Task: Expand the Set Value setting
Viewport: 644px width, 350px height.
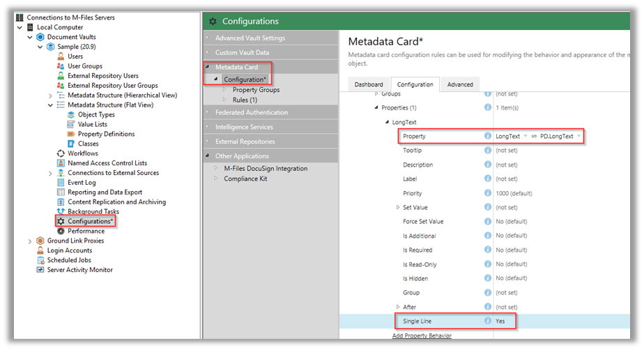Action: tap(397, 207)
